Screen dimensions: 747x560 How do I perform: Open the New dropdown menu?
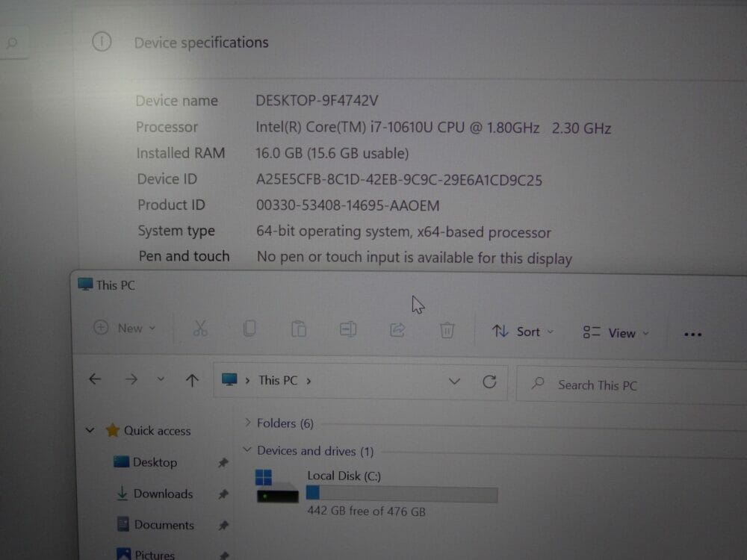[x=125, y=328]
